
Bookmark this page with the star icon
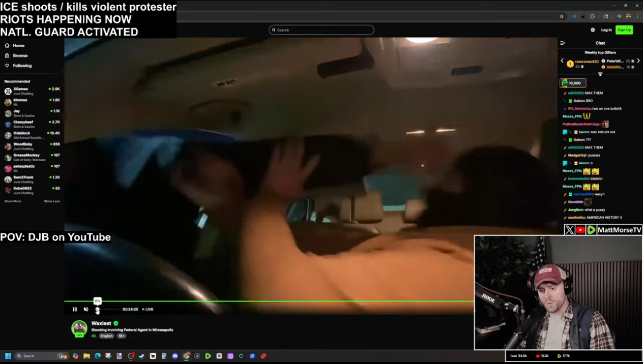click(562, 16)
